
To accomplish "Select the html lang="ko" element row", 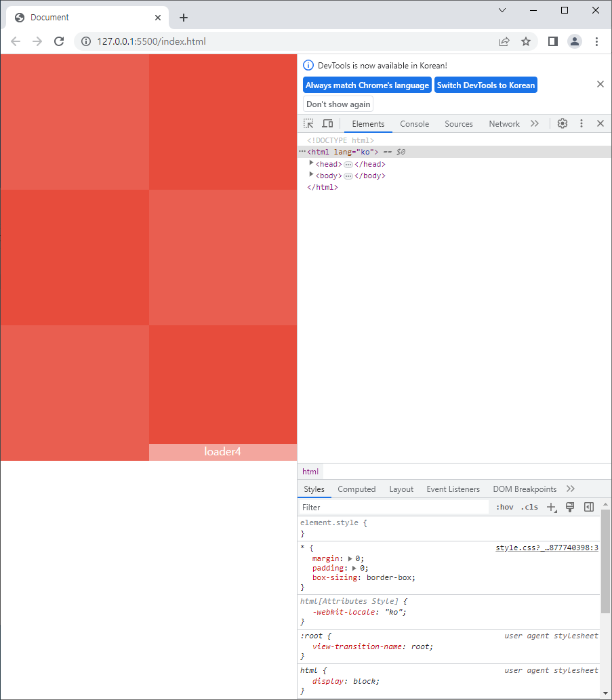I will pos(454,152).
